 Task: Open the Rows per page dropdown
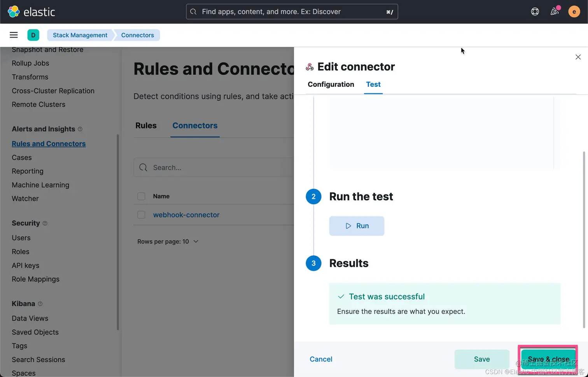168,242
